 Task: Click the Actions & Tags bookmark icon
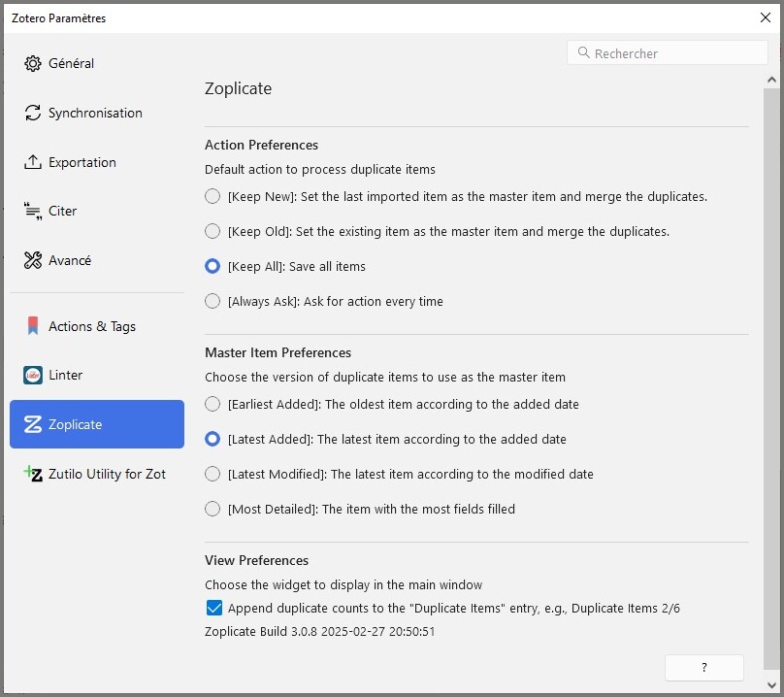33,326
